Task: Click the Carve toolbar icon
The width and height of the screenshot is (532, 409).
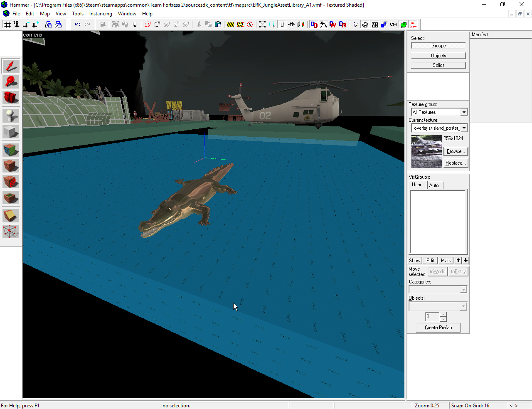Action: (103, 25)
